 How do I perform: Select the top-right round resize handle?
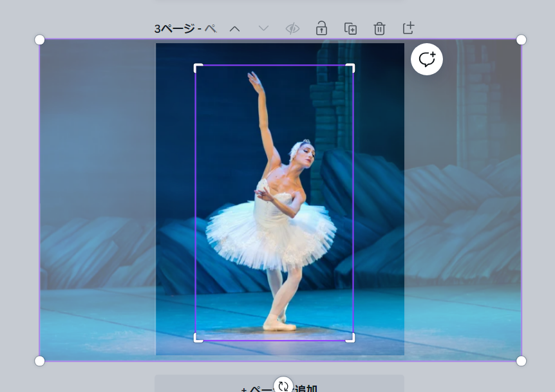[522, 40]
